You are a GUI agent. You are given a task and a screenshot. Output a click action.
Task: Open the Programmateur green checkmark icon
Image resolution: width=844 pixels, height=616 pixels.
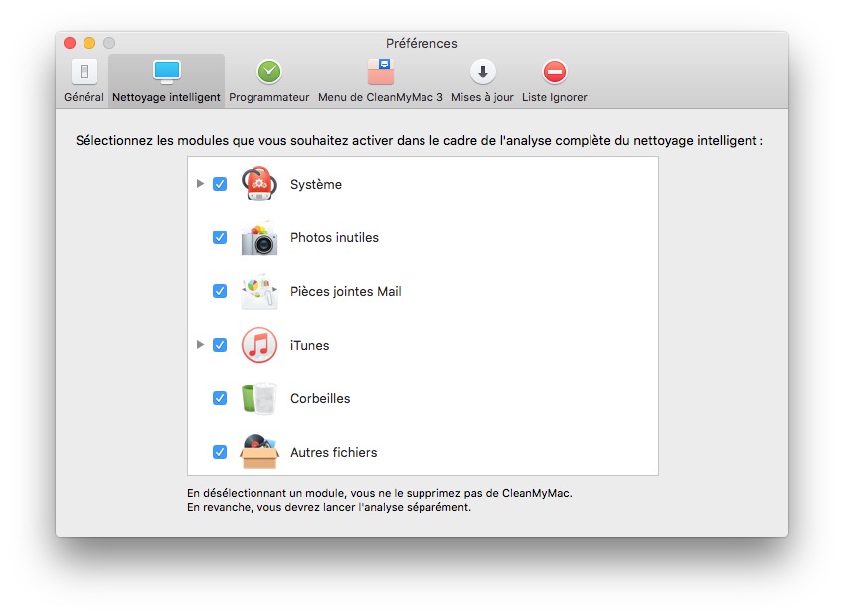[x=269, y=72]
